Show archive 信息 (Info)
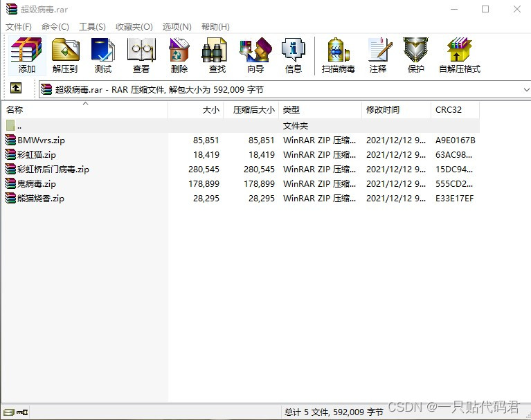531x420 pixels. click(x=294, y=56)
